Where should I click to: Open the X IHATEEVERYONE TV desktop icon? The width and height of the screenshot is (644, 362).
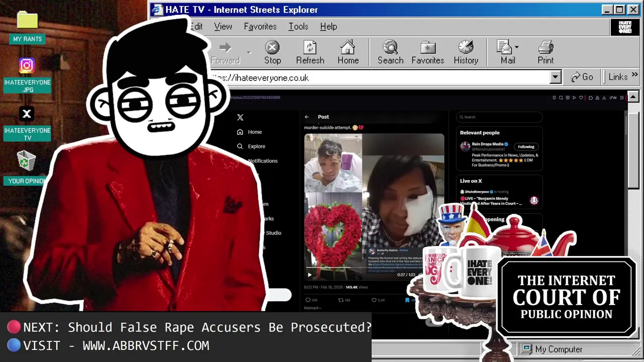(x=27, y=124)
